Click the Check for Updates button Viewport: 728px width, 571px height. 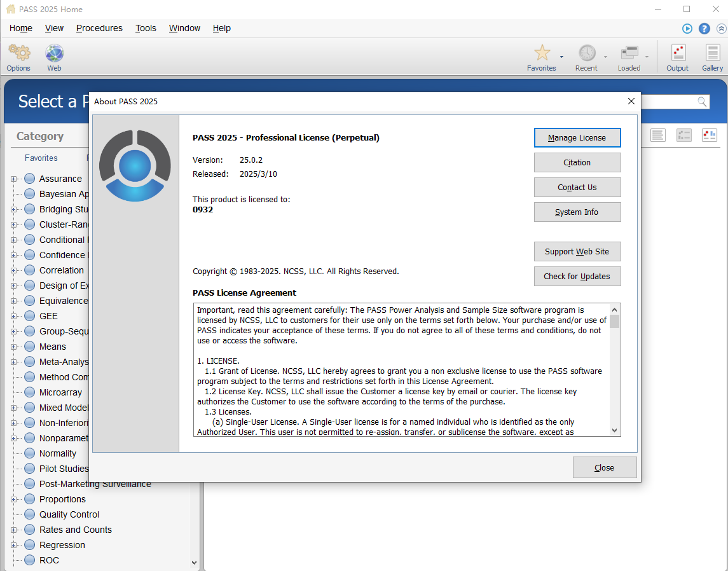tap(577, 276)
